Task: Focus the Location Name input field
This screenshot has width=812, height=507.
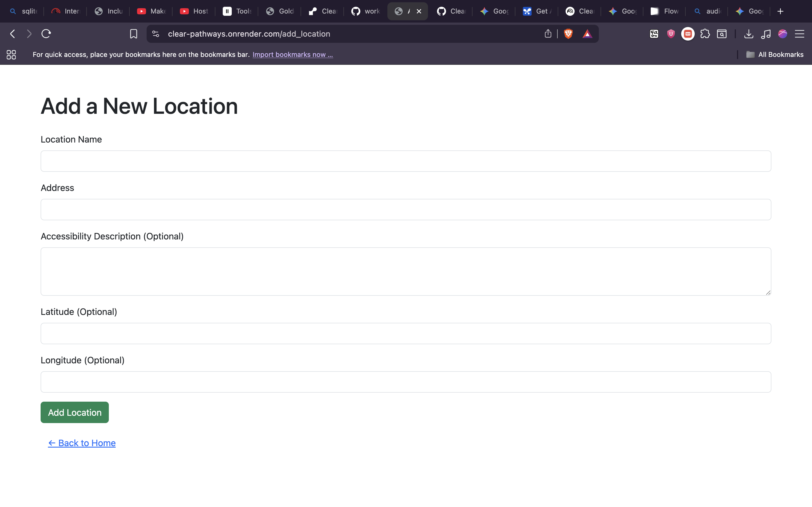Action: (406, 161)
